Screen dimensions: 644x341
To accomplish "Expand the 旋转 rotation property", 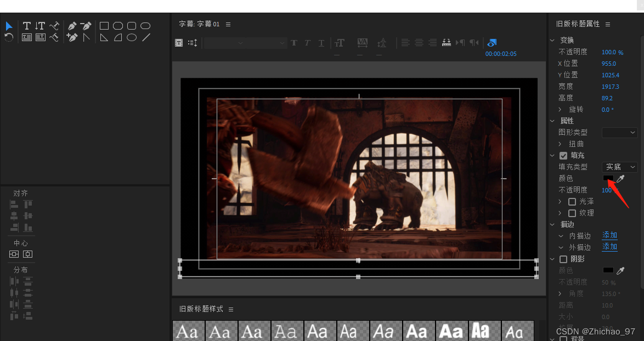I will 560,110.
